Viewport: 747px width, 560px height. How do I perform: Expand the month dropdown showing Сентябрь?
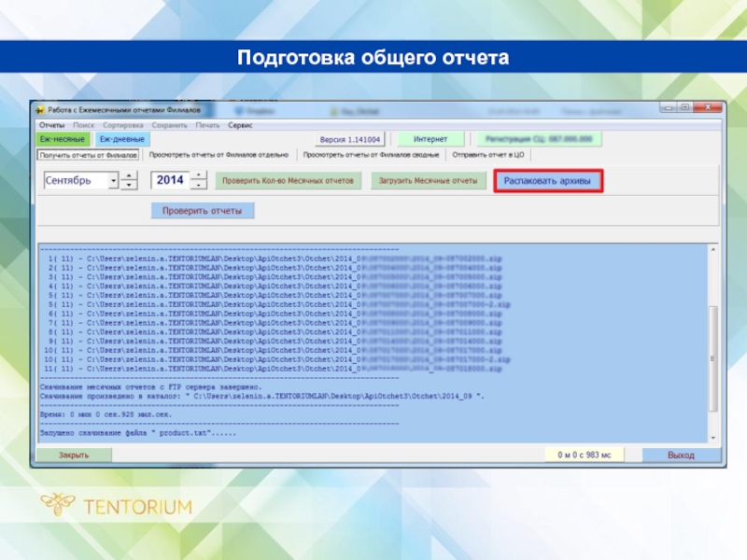(113, 180)
